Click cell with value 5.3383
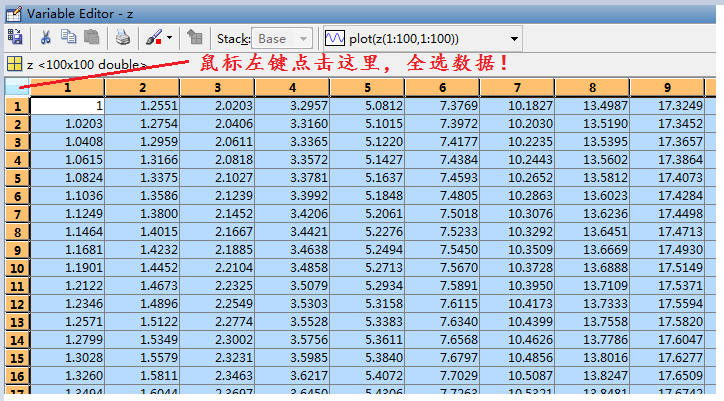Screen dimensions: 724x401 click(x=368, y=322)
